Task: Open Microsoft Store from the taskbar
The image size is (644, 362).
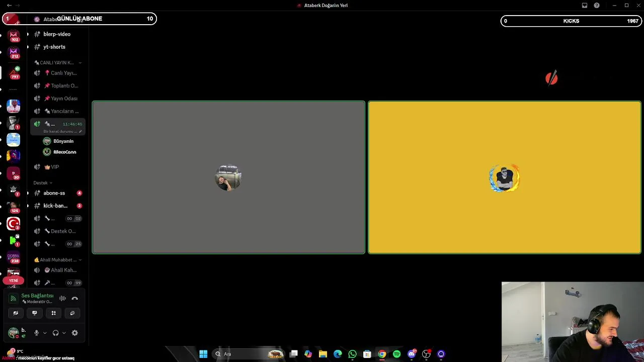Action: click(367, 354)
